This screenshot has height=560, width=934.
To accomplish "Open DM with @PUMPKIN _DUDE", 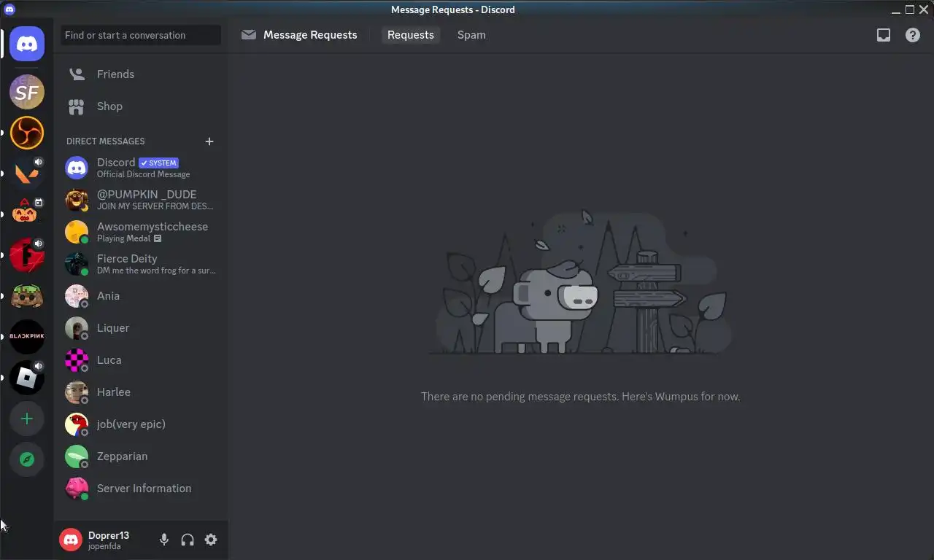I will [140, 200].
